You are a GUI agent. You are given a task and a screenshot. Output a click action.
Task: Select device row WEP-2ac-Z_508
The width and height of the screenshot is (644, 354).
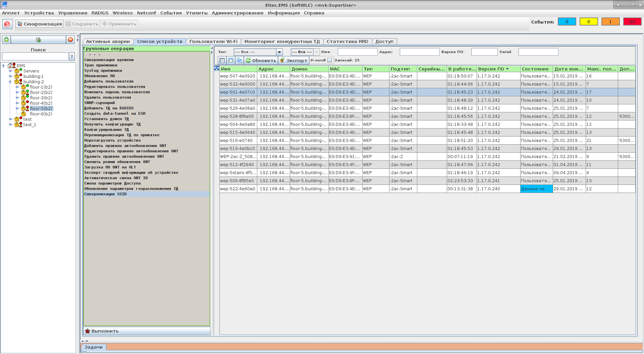(427, 157)
